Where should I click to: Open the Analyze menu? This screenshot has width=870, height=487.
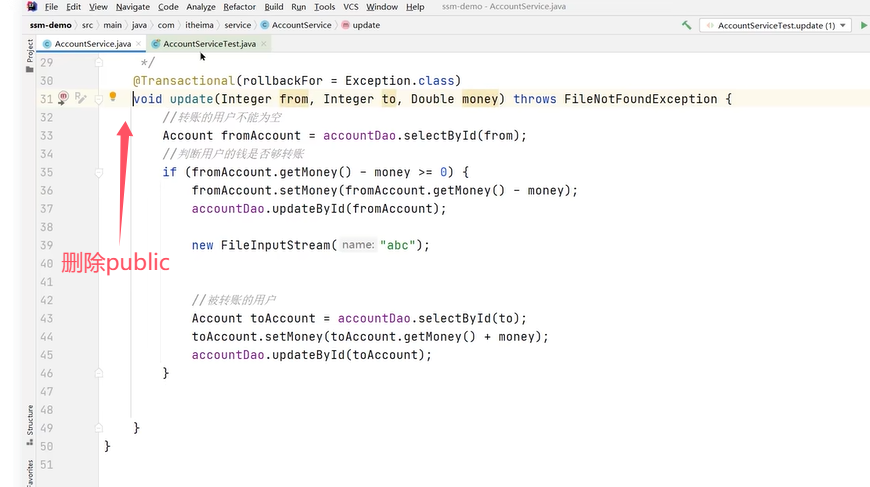click(x=201, y=7)
